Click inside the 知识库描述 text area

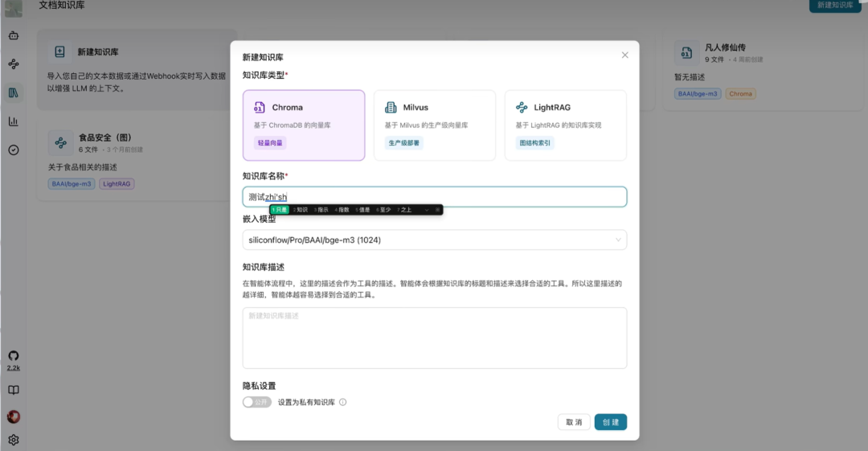[435, 338]
